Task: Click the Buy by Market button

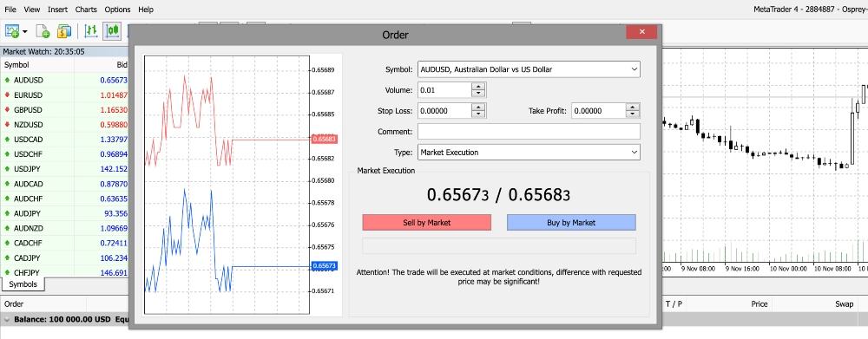Action: (x=571, y=222)
